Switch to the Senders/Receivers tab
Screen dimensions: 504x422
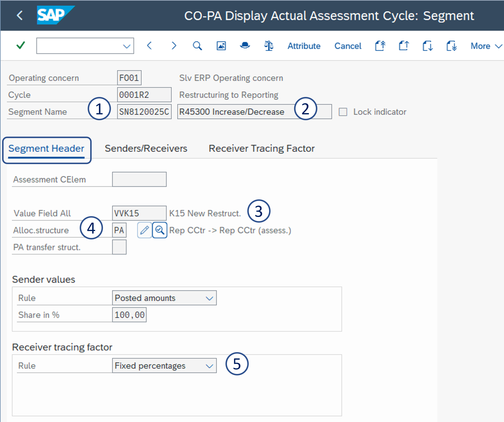tap(146, 148)
